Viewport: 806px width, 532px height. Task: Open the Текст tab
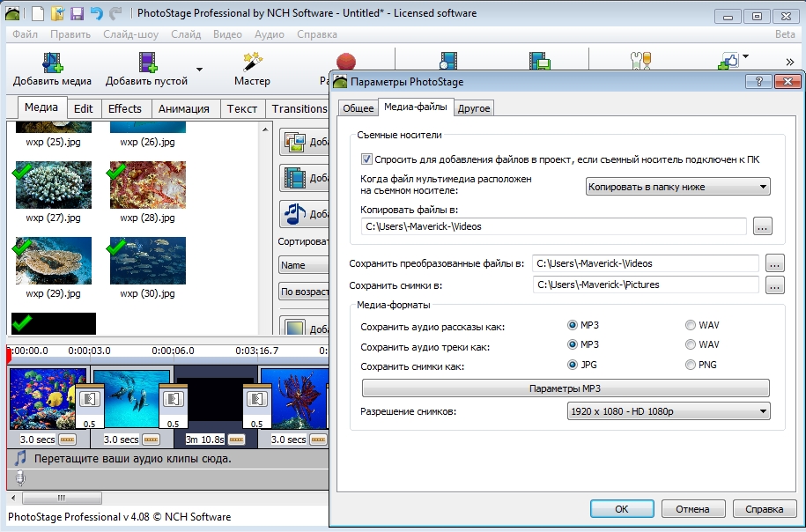click(x=242, y=108)
